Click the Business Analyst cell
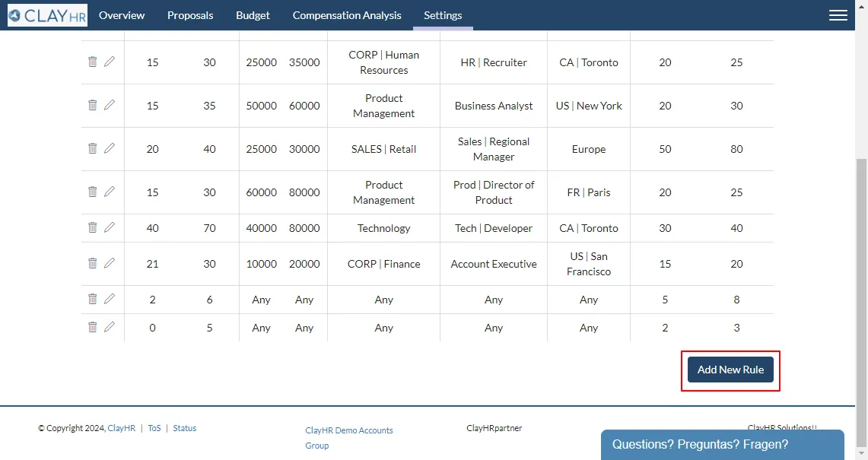The width and height of the screenshot is (868, 460). pos(493,106)
